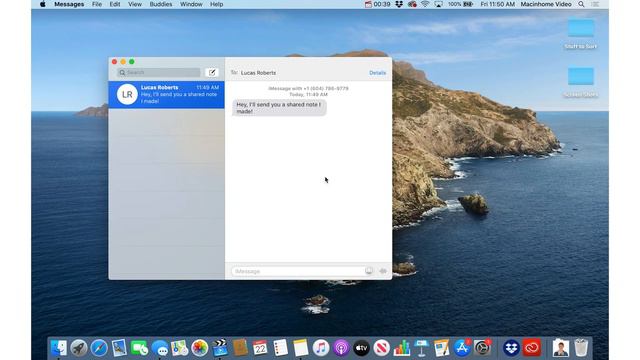Image resolution: width=640 pixels, height=360 pixels.
Task: Click Notification Center icon in menu bar
Action: [x=595, y=4]
